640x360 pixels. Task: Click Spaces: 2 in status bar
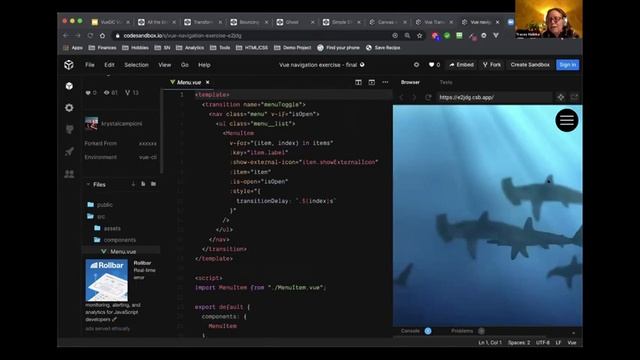[x=519, y=343]
